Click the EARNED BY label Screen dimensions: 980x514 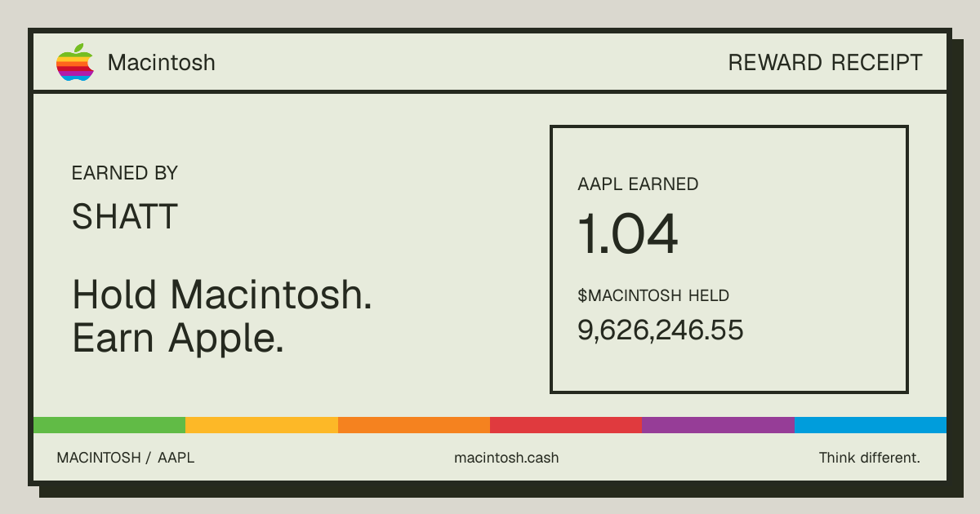[125, 173]
